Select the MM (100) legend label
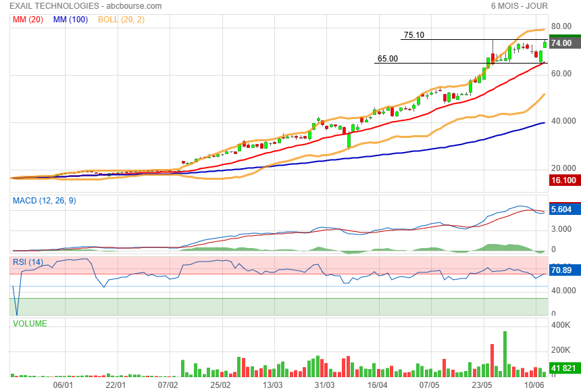This screenshot has width=581, height=392. coord(70,20)
